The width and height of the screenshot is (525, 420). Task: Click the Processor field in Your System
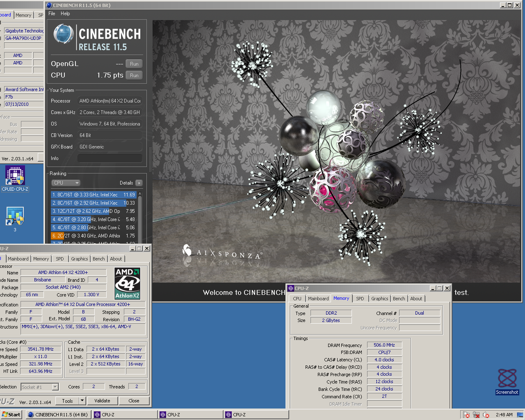(x=110, y=101)
